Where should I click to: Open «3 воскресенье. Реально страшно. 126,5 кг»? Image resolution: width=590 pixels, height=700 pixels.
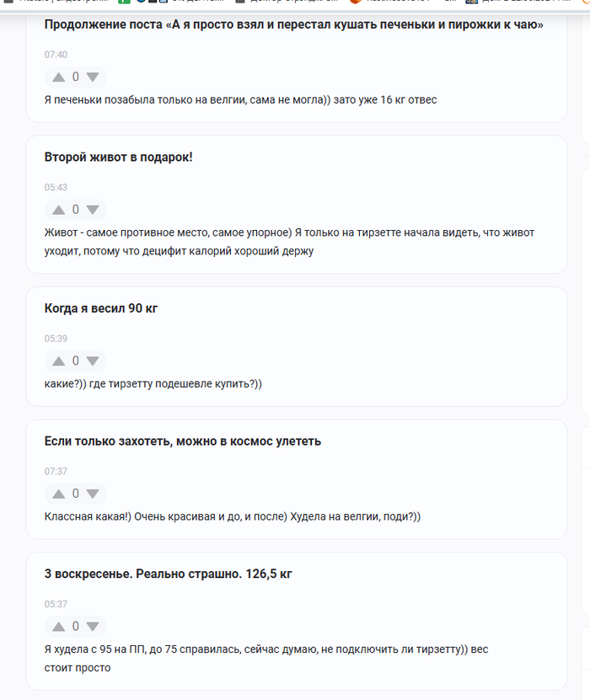coord(169,574)
